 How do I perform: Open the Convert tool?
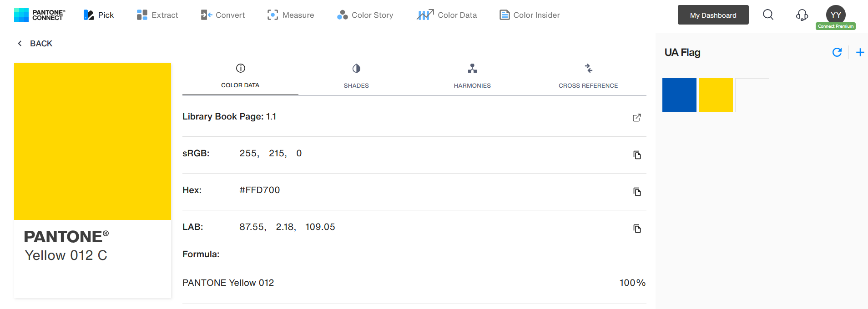coord(222,15)
